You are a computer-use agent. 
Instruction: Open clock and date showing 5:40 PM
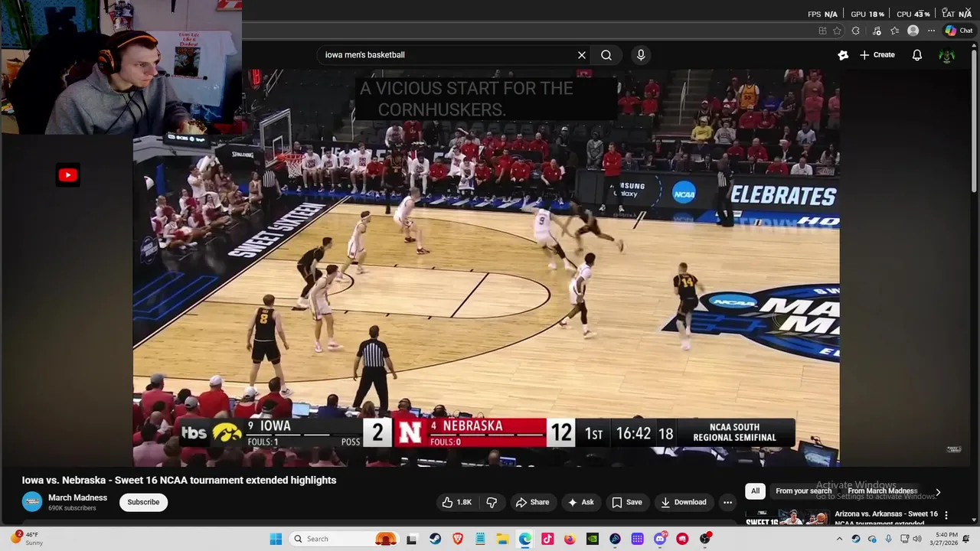pos(942,539)
